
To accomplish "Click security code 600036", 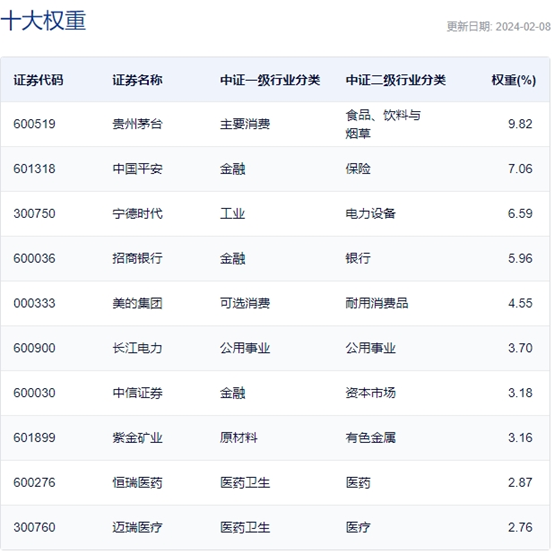I will tap(34, 259).
